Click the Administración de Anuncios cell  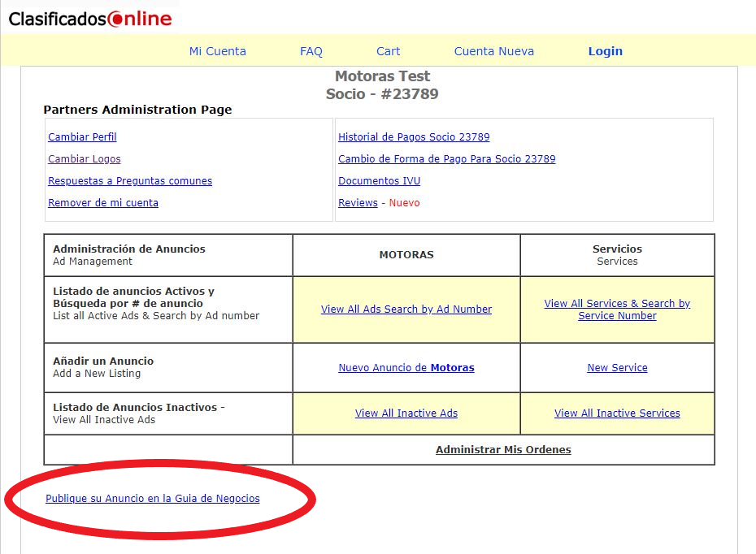coord(168,255)
